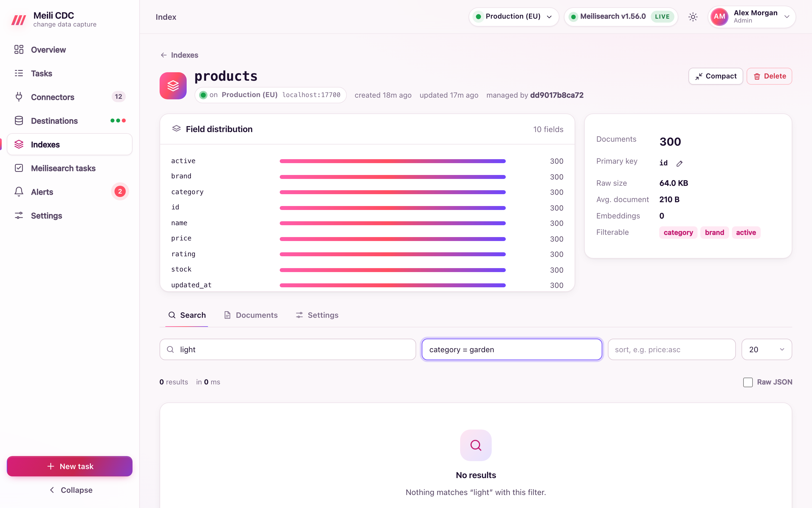Click the Production (EU) localhost:17700 host chip
The width and height of the screenshot is (812, 508).
pos(270,95)
